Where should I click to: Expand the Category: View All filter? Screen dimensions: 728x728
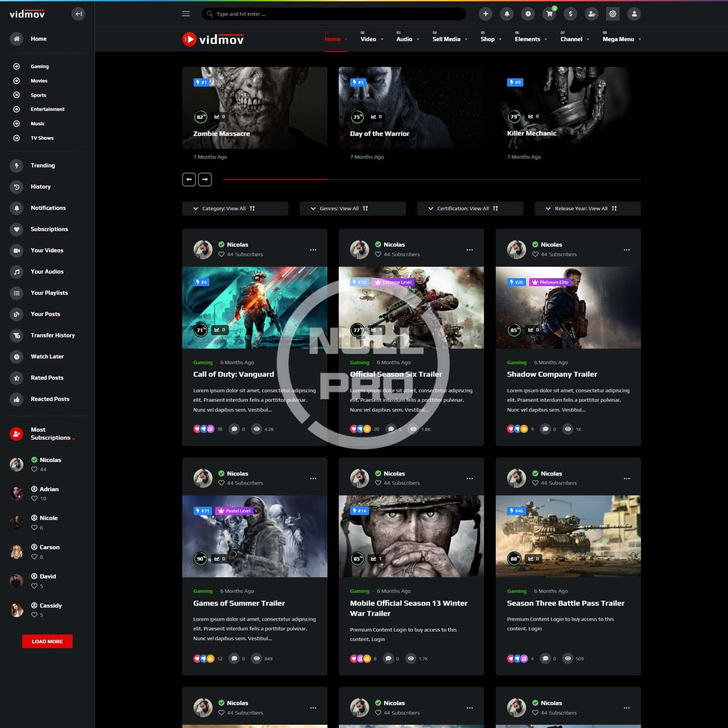click(x=235, y=209)
